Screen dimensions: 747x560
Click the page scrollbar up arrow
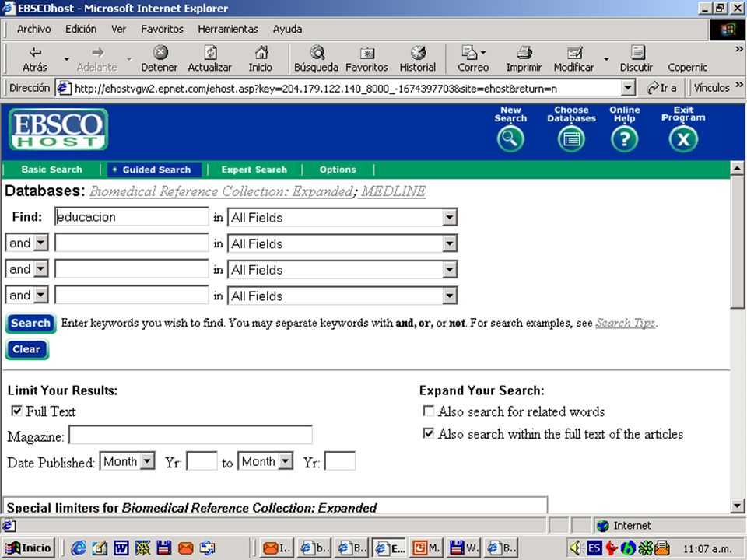(737, 168)
